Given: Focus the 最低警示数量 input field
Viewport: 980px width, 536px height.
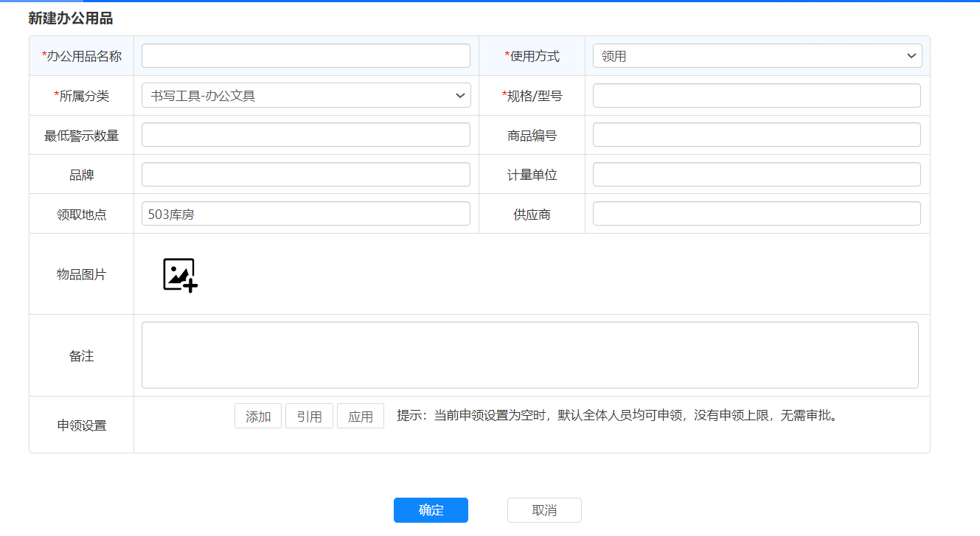Looking at the screenshot, I should pyautogui.click(x=305, y=134).
